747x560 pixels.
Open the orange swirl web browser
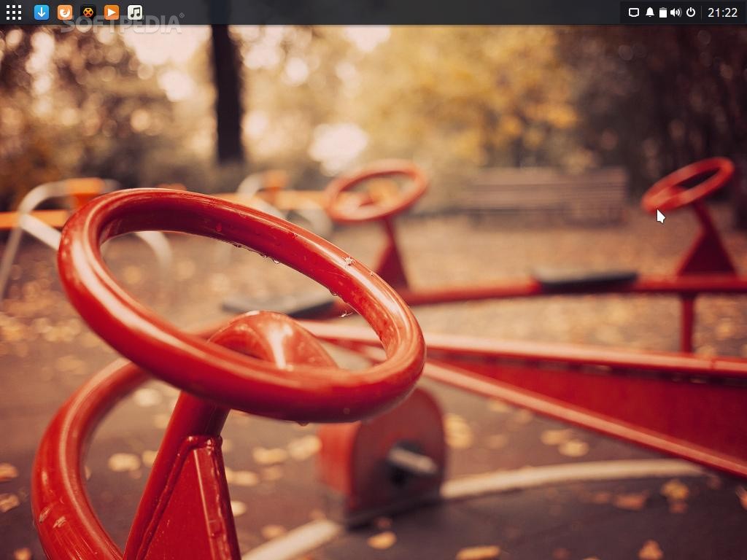(x=65, y=12)
